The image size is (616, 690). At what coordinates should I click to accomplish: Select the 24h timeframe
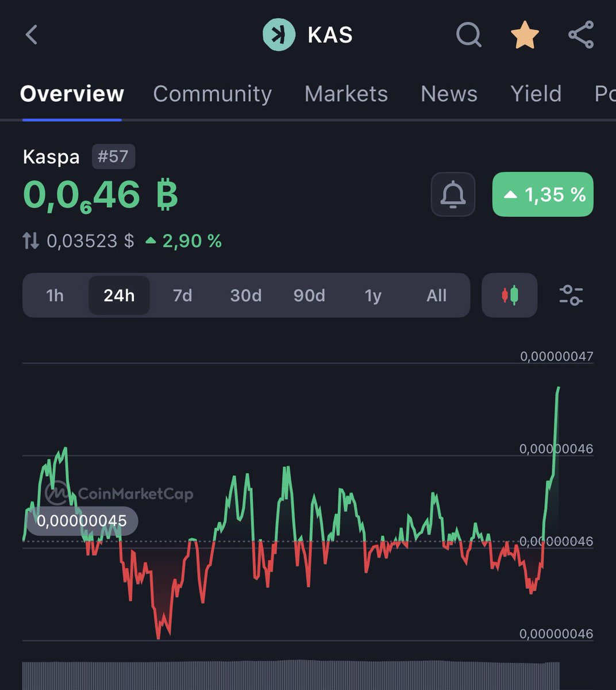tap(119, 296)
